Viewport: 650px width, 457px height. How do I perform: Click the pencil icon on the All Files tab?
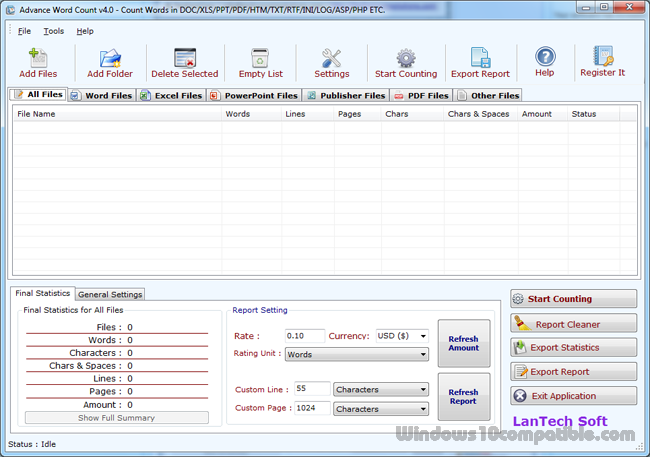(19, 95)
